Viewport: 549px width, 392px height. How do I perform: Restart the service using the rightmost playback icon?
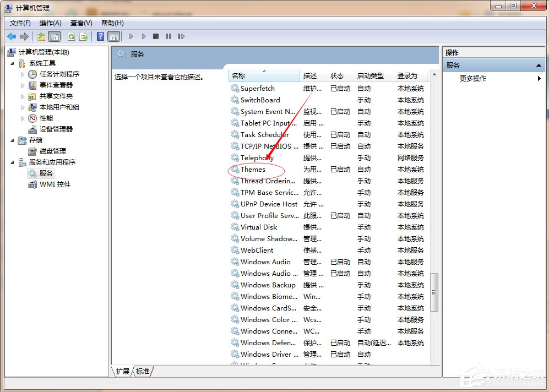point(182,36)
